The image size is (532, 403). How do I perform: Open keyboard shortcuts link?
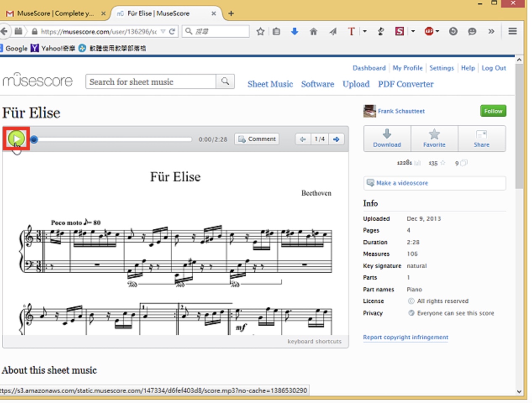point(314,341)
